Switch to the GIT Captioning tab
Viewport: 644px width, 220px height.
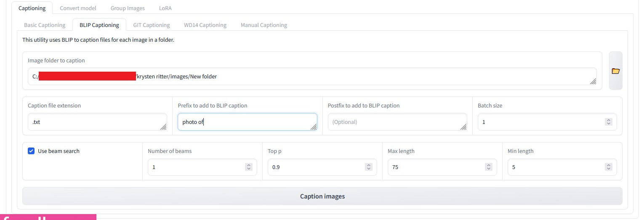[x=151, y=25]
